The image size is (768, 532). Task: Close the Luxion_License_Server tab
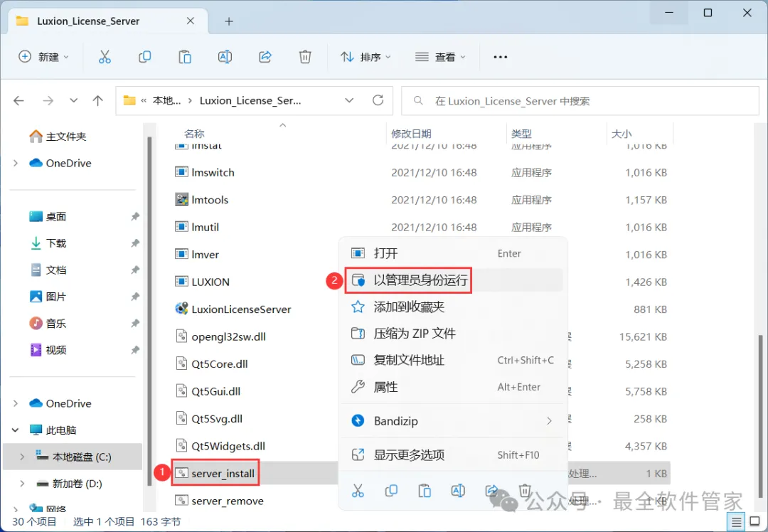coord(191,21)
